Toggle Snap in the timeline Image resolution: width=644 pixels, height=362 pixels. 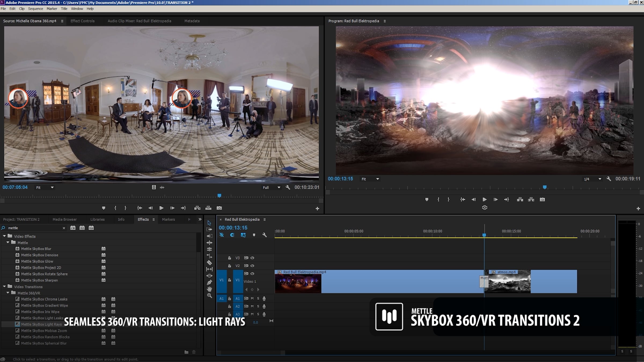click(x=232, y=235)
